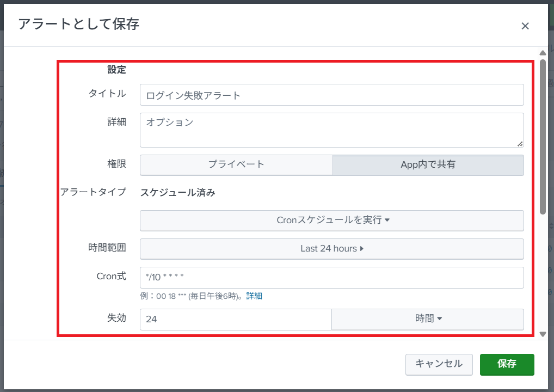Click the タイトル field label
The width and height of the screenshot is (554, 392).
[107, 94]
